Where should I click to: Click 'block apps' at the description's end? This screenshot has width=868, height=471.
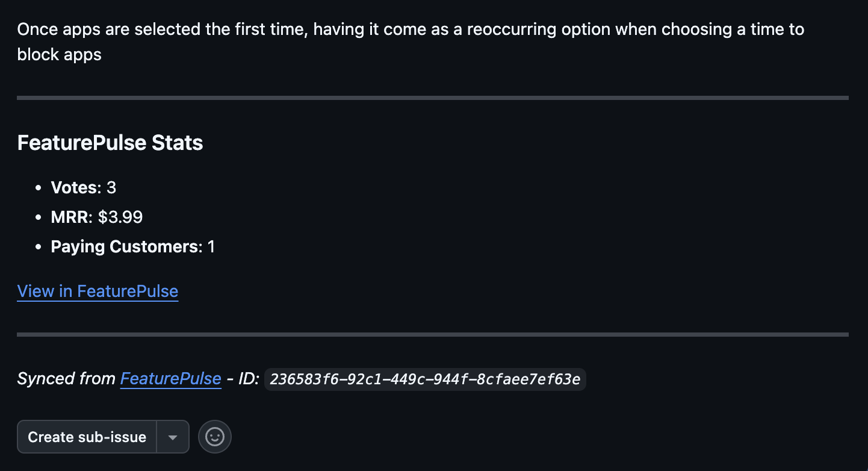pos(60,55)
